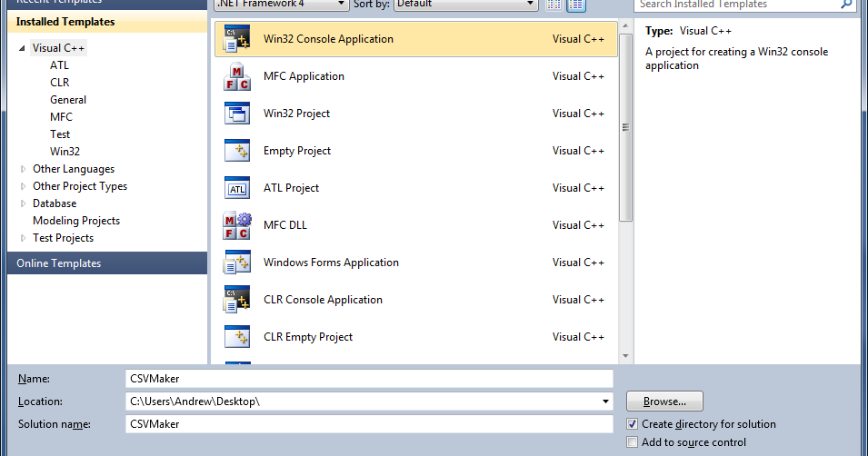Expand the Other Project Types node
The image size is (868, 456).
pyautogui.click(x=24, y=186)
